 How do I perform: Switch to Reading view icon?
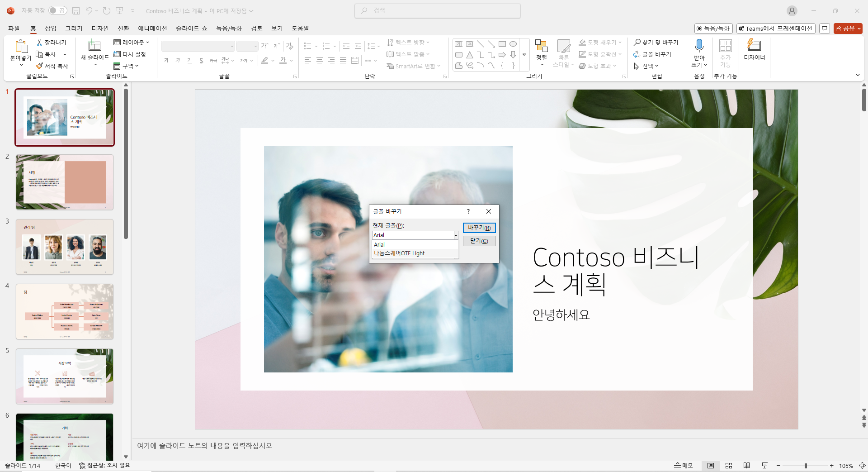pos(747,466)
